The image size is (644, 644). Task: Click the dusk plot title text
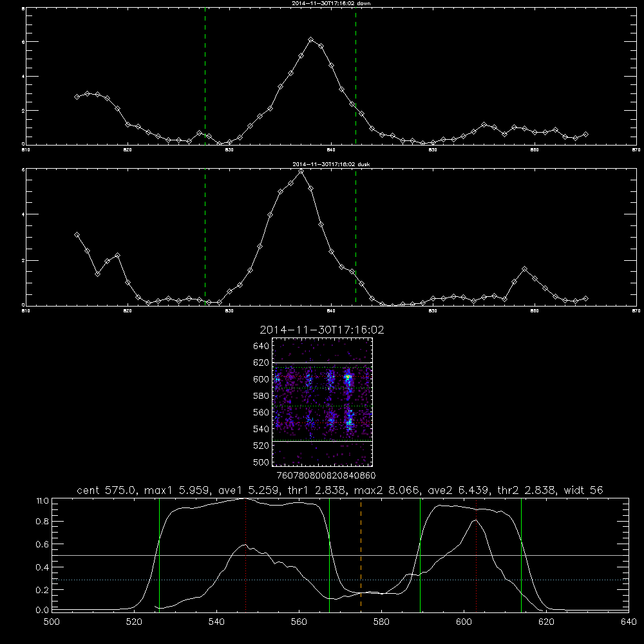coord(331,164)
